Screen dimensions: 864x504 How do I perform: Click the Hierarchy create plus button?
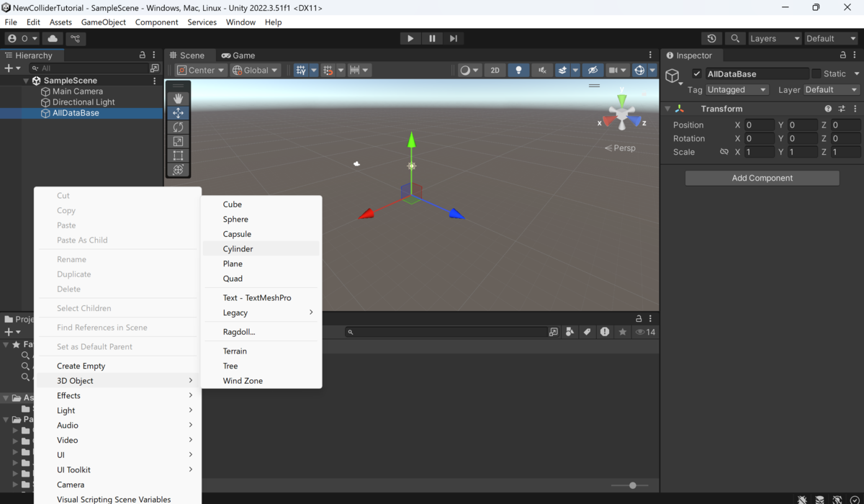(12, 68)
